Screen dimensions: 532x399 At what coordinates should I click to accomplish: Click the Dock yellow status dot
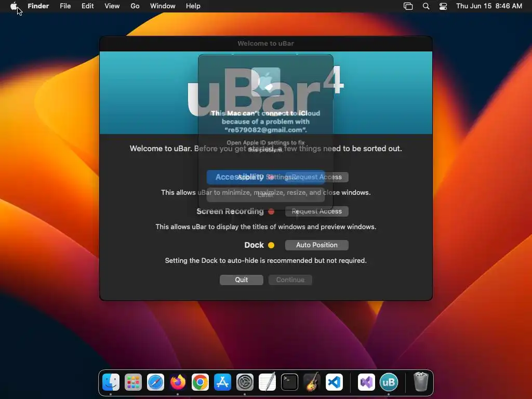click(271, 245)
